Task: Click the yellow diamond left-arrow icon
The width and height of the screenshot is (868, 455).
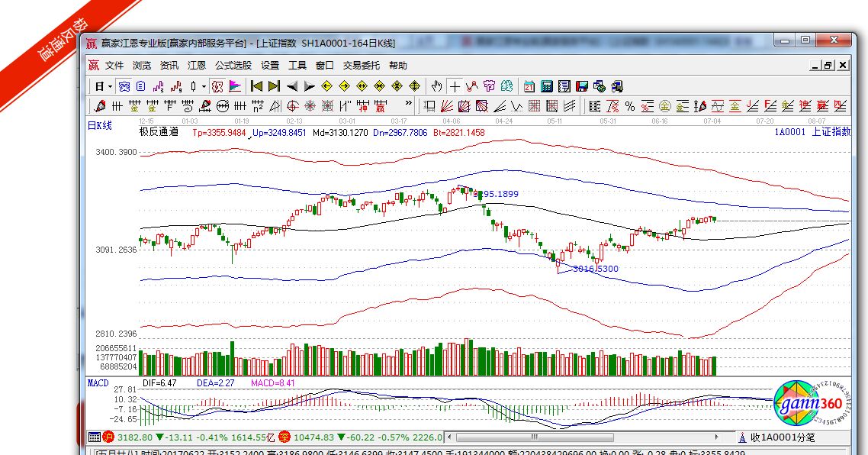Action: click(x=326, y=86)
